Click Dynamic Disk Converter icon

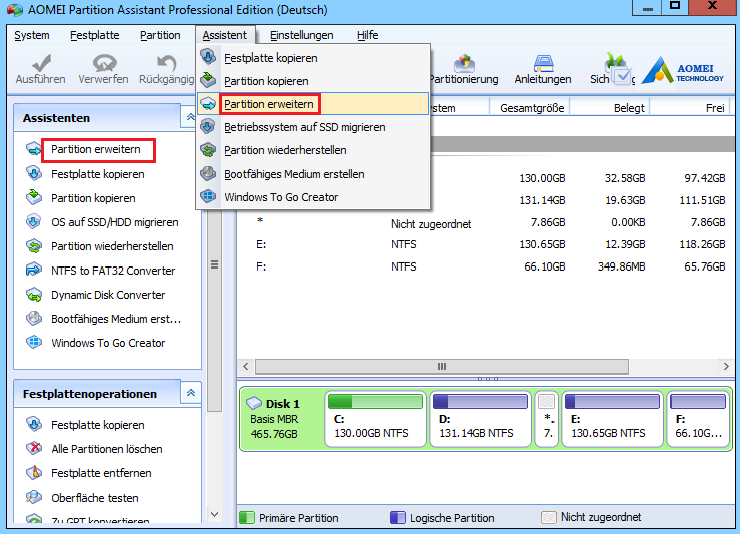tap(34, 295)
